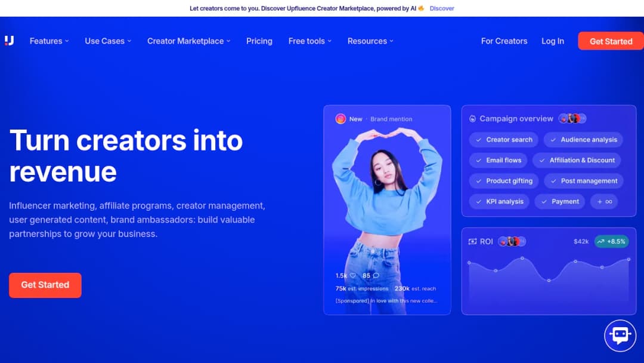Click Log In link

(552, 41)
